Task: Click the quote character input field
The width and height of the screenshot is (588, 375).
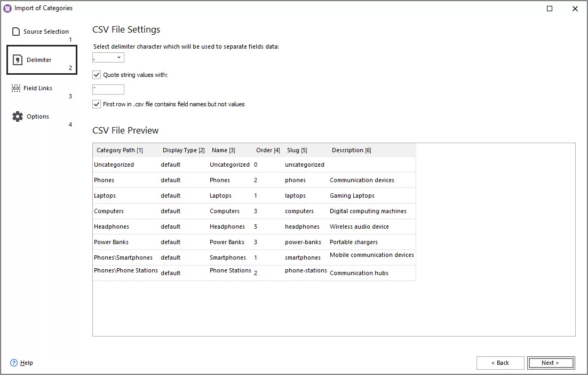Action: [x=108, y=89]
